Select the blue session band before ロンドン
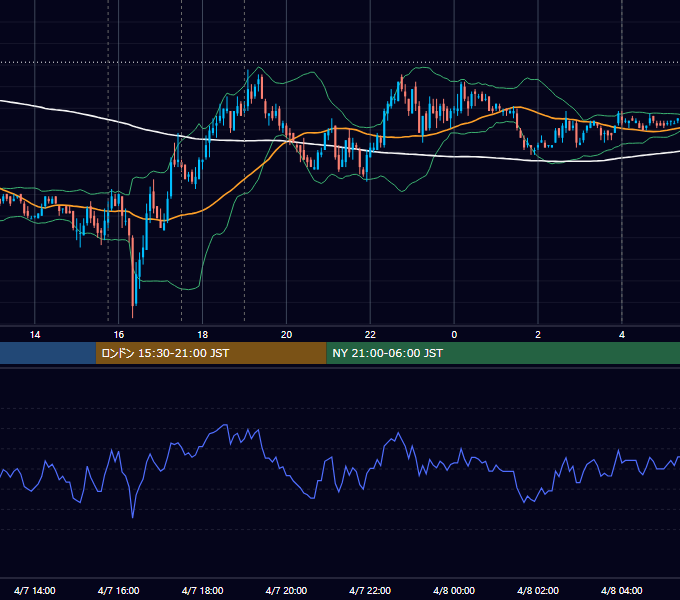The width and height of the screenshot is (680, 600). point(48,353)
